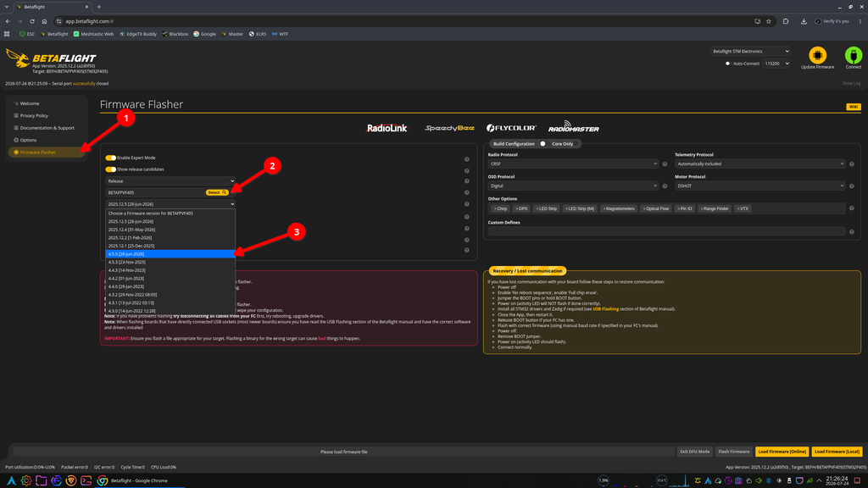868x488 pixels.
Task: Open the firmware version dropdown
Action: (x=170, y=204)
